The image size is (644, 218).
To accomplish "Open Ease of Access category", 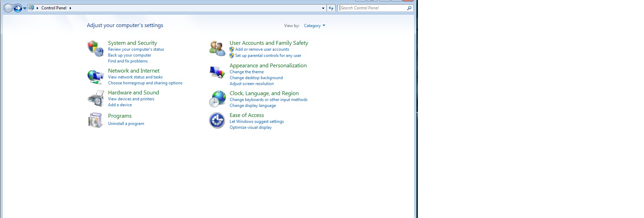I will [x=247, y=115].
